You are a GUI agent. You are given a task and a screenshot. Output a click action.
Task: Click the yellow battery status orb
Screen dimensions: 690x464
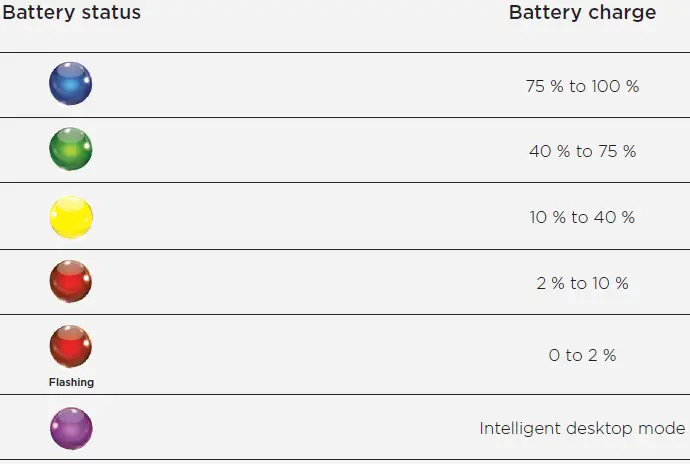pyautogui.click(x=71, y=217)
